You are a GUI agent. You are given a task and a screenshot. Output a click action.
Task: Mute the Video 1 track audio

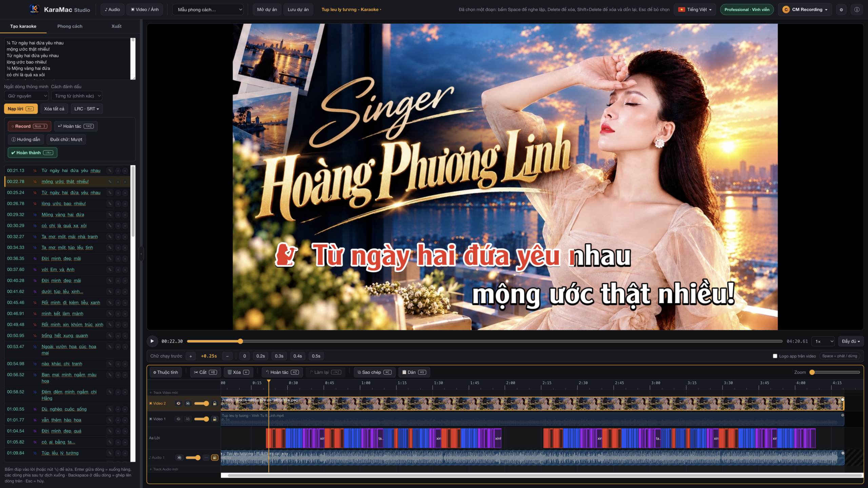[188, 419]
